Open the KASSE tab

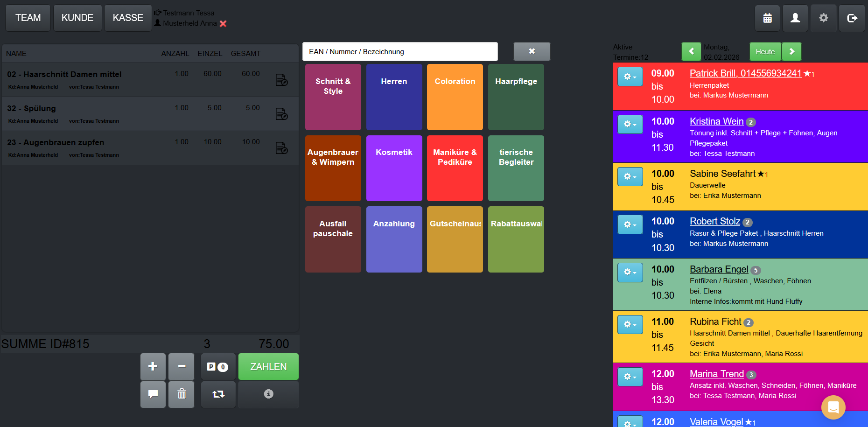point(128,18)
